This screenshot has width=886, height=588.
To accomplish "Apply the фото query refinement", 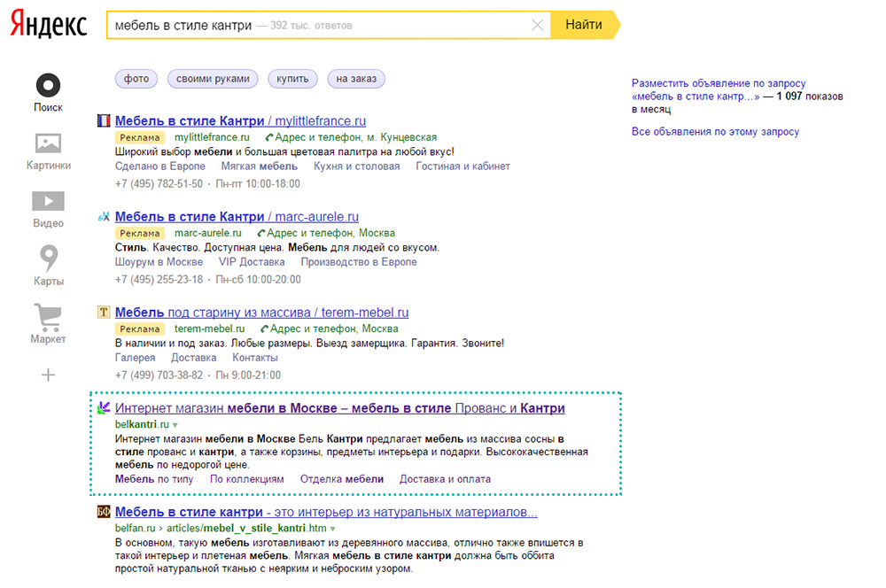I will tap(136, 79).
